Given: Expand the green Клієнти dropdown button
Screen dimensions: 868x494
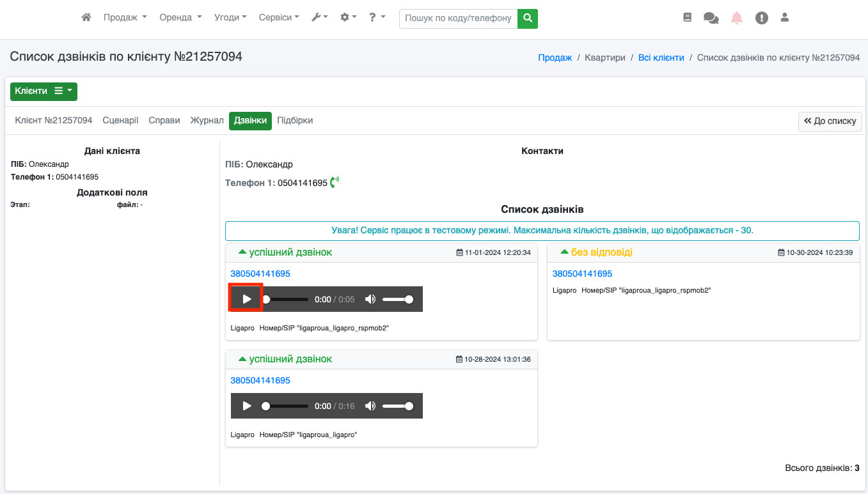Looking at the screenshot, I should pos(43,91).
